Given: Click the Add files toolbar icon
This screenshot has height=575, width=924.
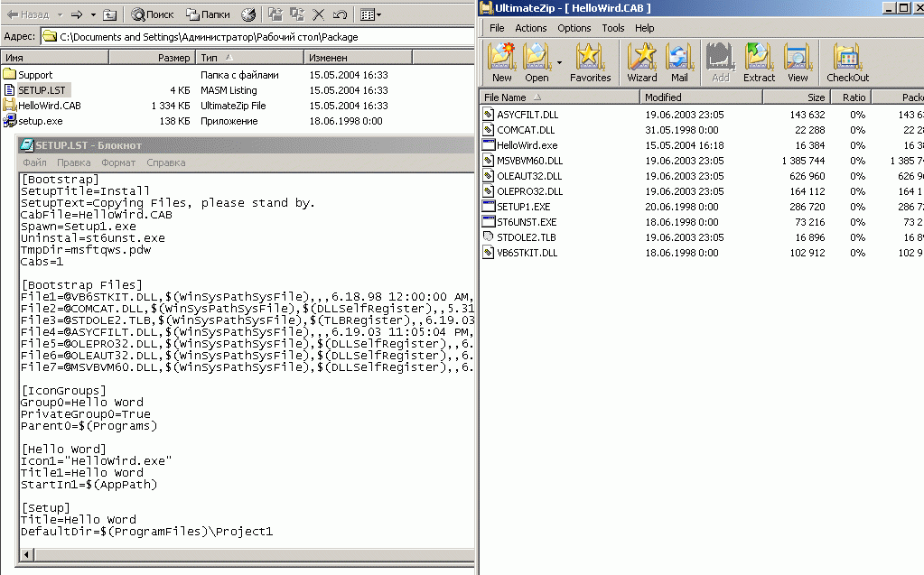Looking at the screenshot, I should 720,62.
